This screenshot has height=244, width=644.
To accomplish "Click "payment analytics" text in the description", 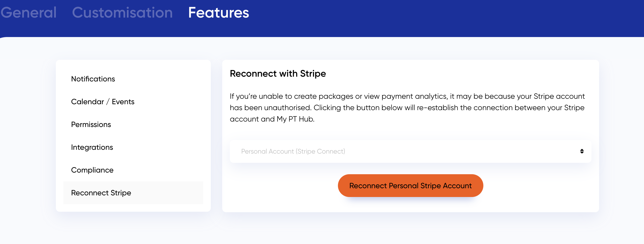I will point(414,96).
